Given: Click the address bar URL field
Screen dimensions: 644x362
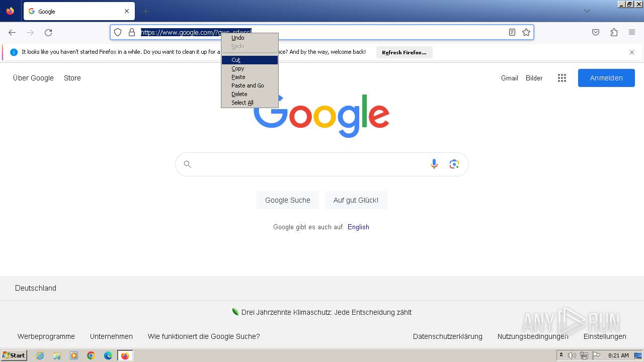Looking at the screenshot, I should pos(322,32).
